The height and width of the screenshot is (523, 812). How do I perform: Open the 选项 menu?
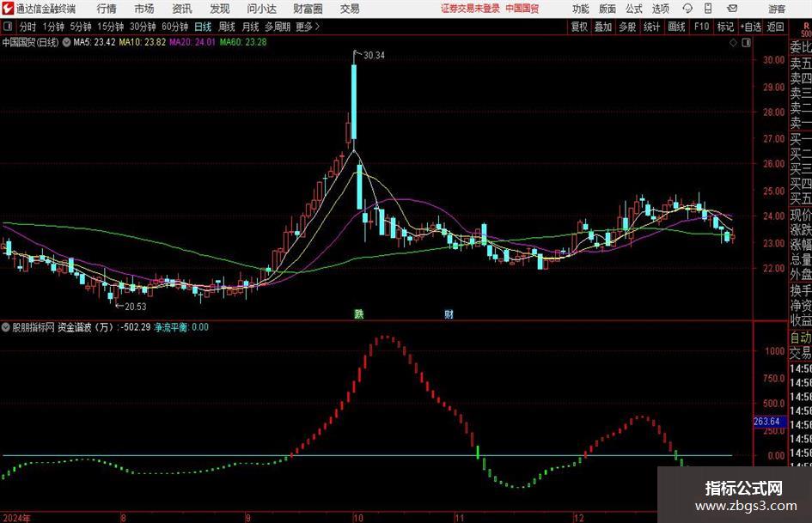tap(660, 9)
